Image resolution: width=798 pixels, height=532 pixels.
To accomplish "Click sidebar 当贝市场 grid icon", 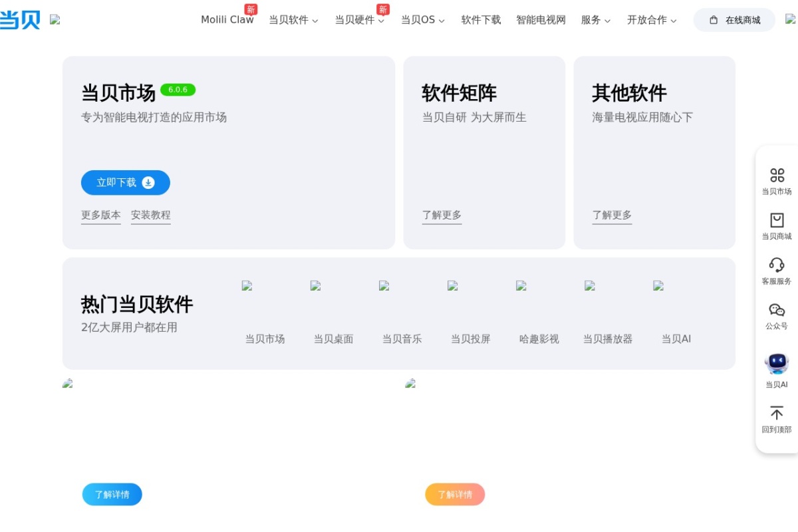I will pyautogui.click(x=777, y=175).
